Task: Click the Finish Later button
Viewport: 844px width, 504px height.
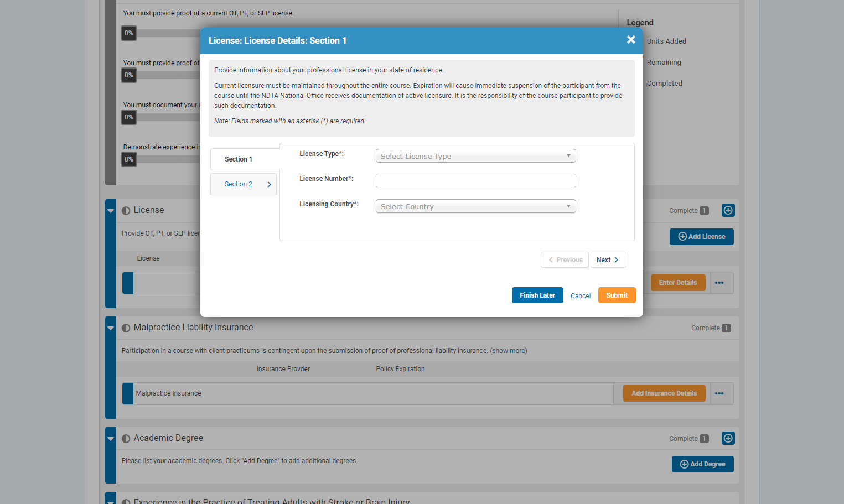Action: pos(537,295)
